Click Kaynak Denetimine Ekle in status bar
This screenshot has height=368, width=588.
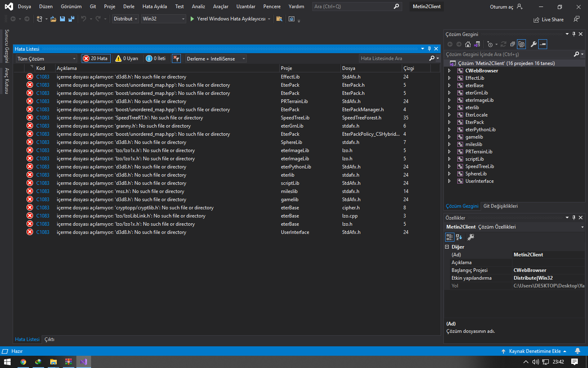534,351
